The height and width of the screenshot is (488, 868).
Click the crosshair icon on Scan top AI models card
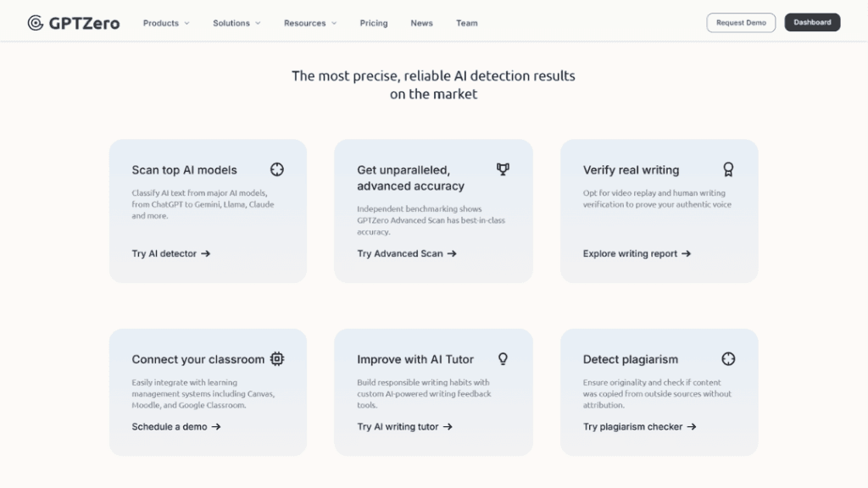click(x=277, y=169)
